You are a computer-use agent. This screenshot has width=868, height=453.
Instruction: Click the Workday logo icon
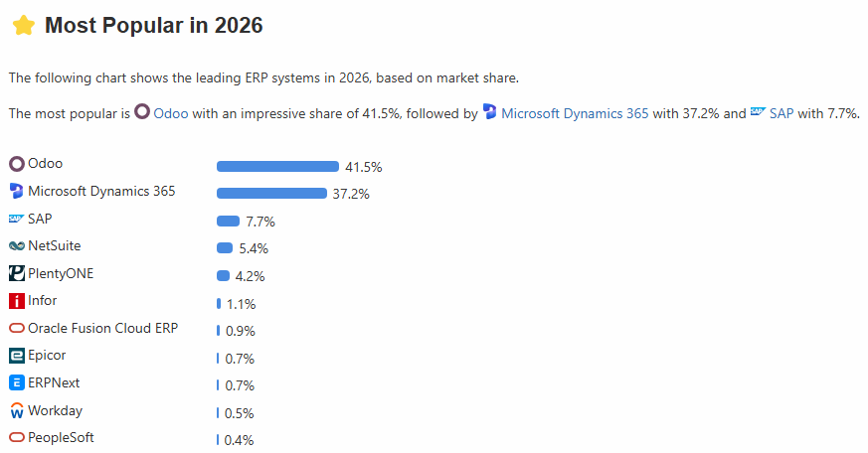coord(17,410)
